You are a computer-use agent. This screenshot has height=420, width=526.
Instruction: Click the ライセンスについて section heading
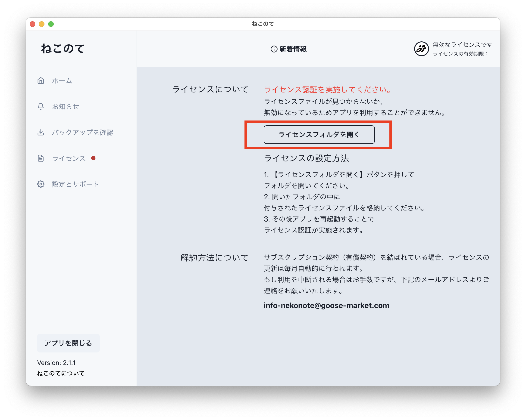pyautogui.click(x=210, y=89)
